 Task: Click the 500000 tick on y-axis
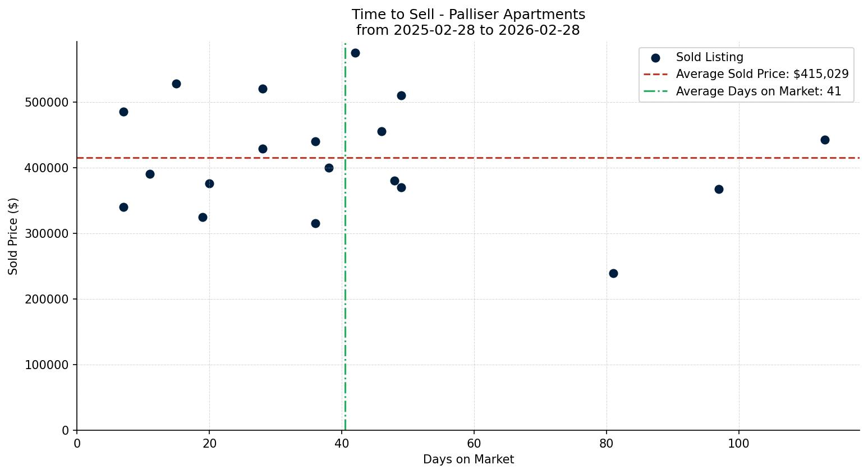47,103
